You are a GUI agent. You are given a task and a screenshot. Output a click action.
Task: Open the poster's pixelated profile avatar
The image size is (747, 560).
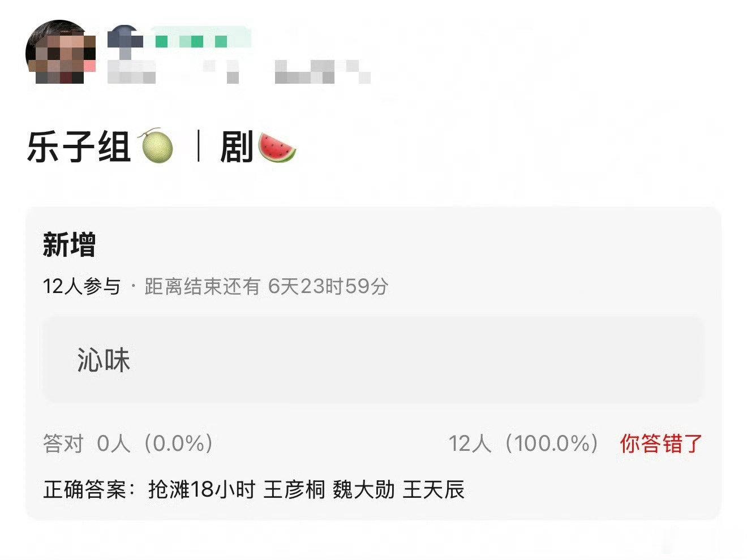pyautogui.click(x=61, y=53)
